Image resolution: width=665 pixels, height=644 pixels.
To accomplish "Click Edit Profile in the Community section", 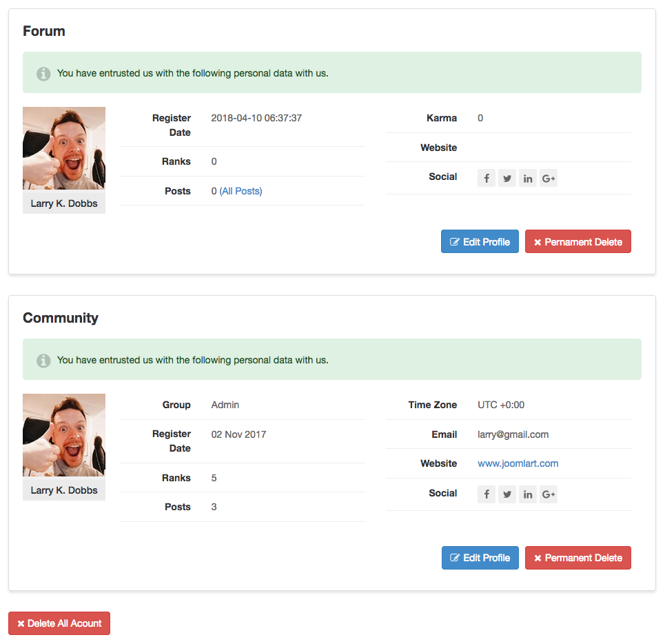I will point(480,558).
